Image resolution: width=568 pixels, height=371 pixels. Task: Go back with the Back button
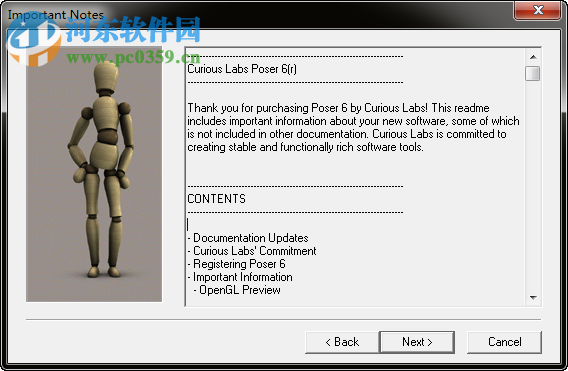click(x=342, y=342)
